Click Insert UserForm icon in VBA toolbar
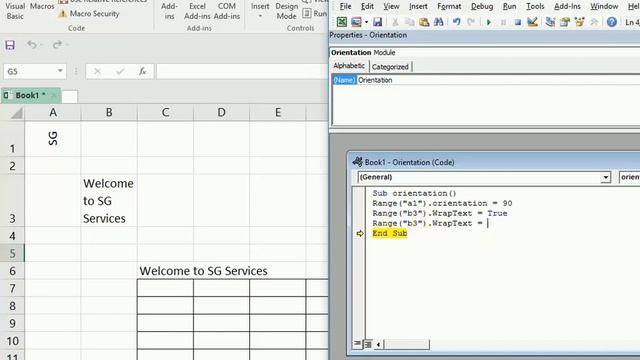 tap(356, 22)
